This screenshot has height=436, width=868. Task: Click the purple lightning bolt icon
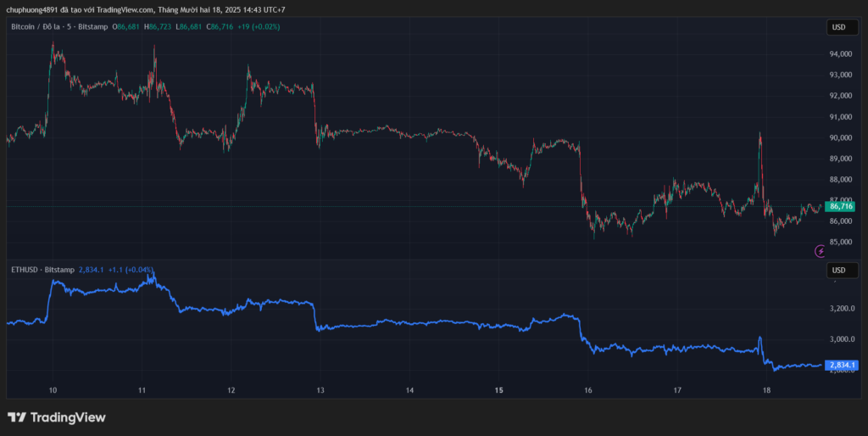[x=820, y=250]
